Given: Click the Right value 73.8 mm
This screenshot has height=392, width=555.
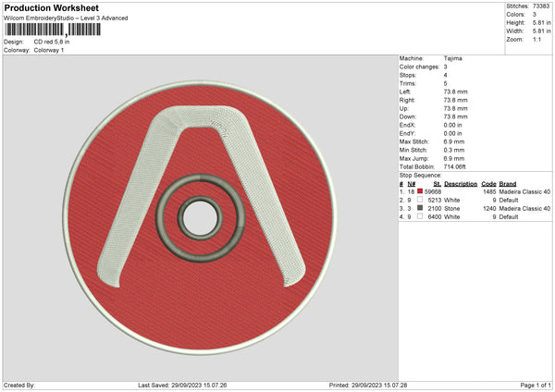Looking at the screenshot, I should [x=455, y=100].
